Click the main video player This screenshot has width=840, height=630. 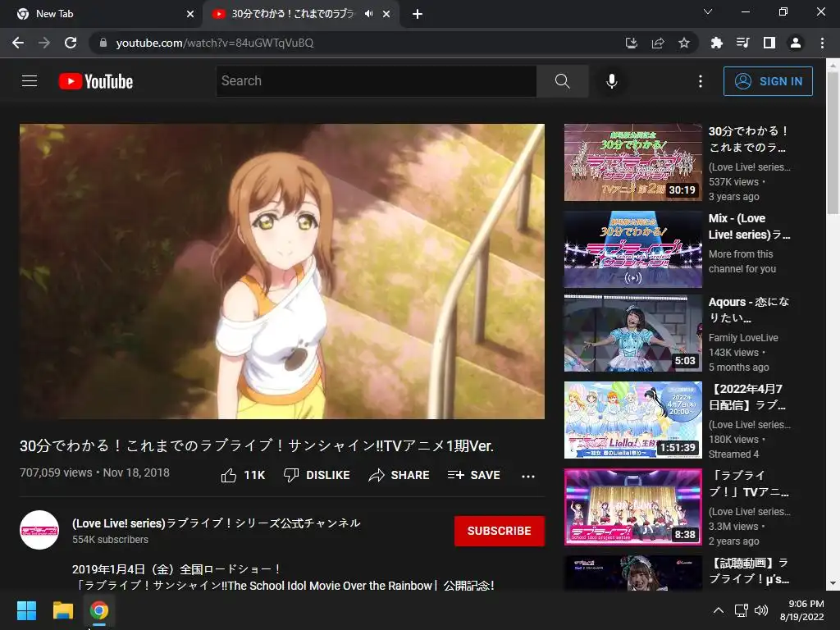click(282, 271)
